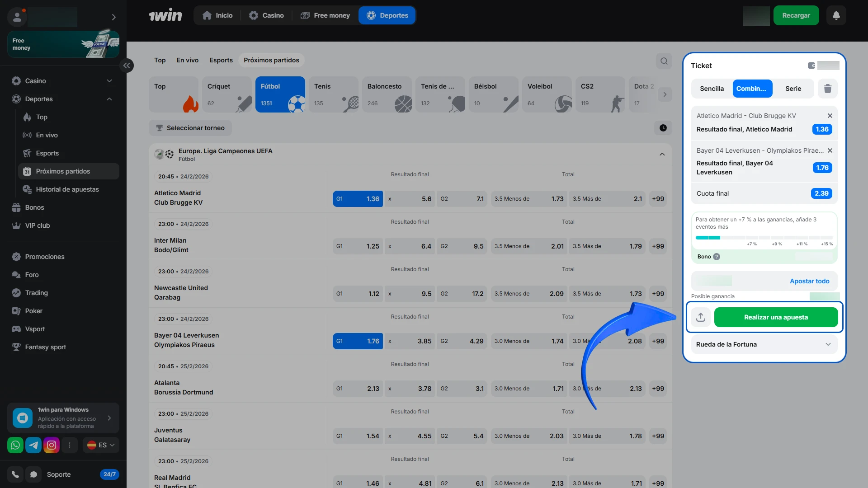Open the WhatsApp contact icon
Screen dimensions: 868x488
click(x=15, y=445)
